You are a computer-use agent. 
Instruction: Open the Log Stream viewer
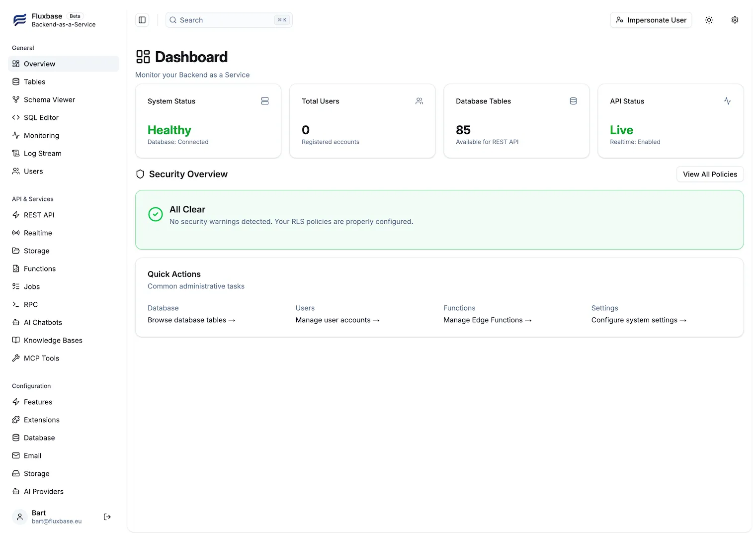pyautogui.click(x=42, y=153)
